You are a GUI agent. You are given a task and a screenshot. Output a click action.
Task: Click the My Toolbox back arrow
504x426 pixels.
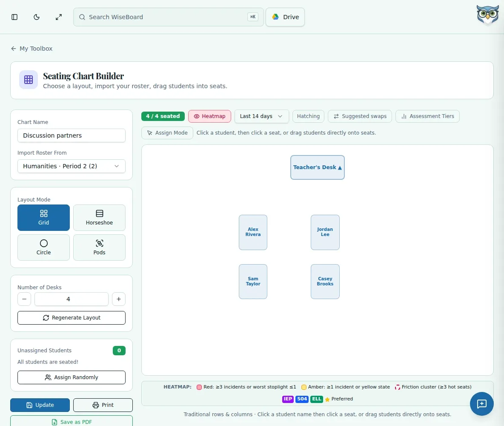pos(14,49)
